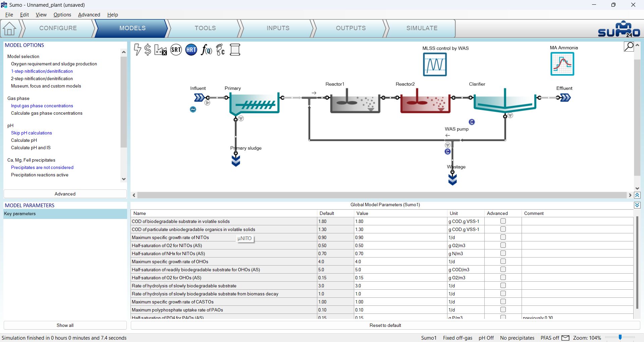Switch to the OUTPUTS tab

(351, 28)
